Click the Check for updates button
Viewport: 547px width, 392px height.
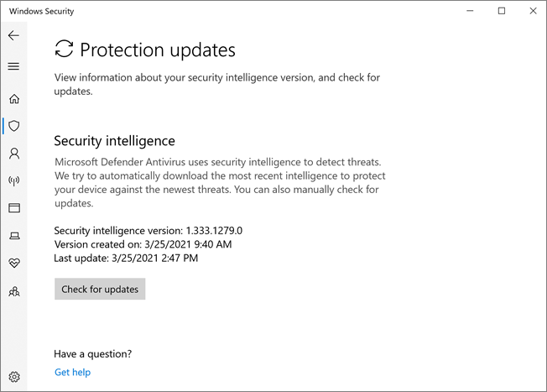click(x=100, y=289)
